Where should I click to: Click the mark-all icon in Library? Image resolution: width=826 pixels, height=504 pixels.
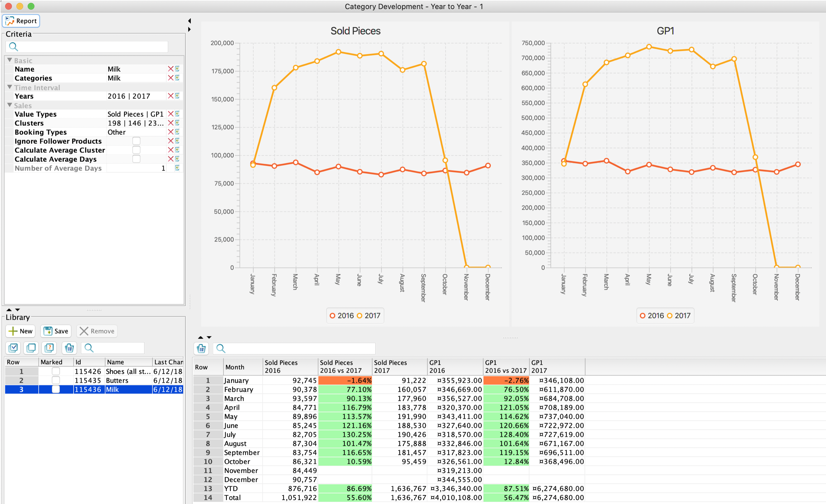[13, 348]
